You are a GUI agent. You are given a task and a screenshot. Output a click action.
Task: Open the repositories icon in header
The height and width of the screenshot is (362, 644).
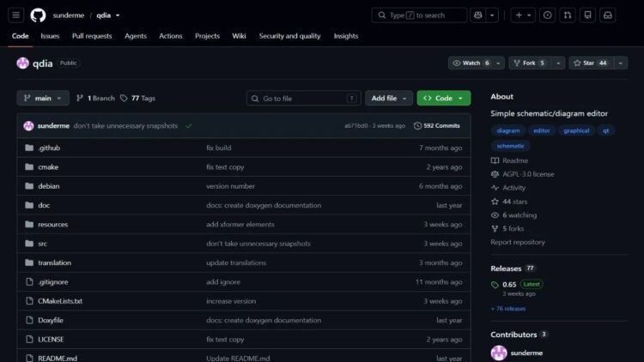click(587, 15)
